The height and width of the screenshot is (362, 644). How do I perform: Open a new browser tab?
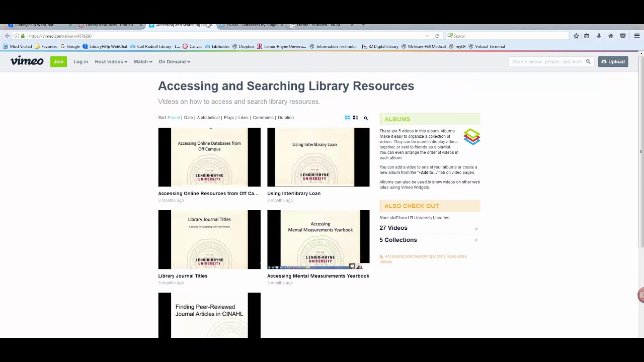tap(363, 25)
